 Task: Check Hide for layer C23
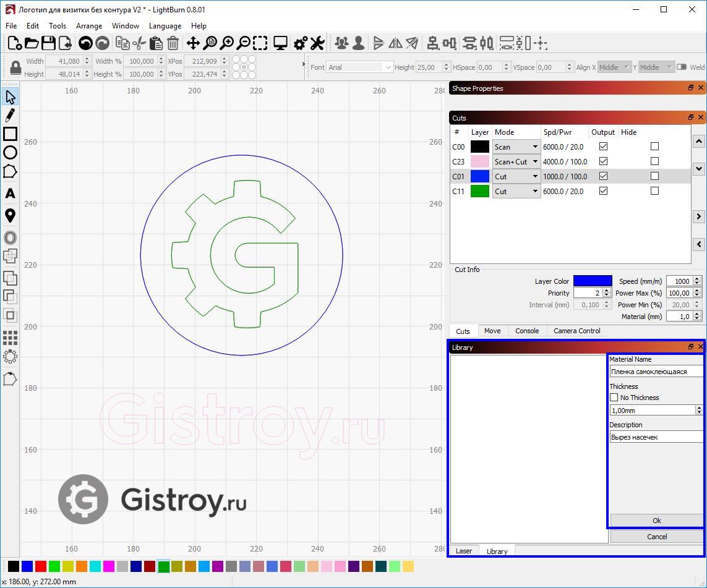pos(654,161)
